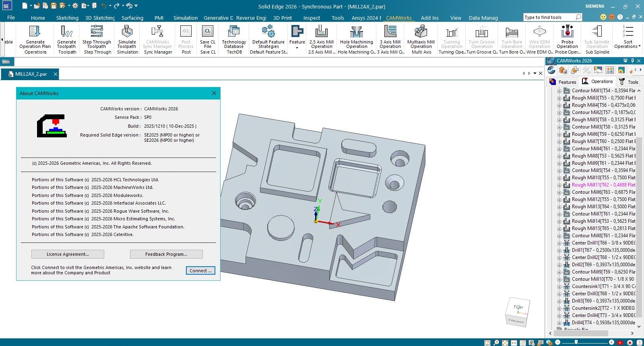
Task: Expand the Countersink1[T71 tree node
Action: 559,287
